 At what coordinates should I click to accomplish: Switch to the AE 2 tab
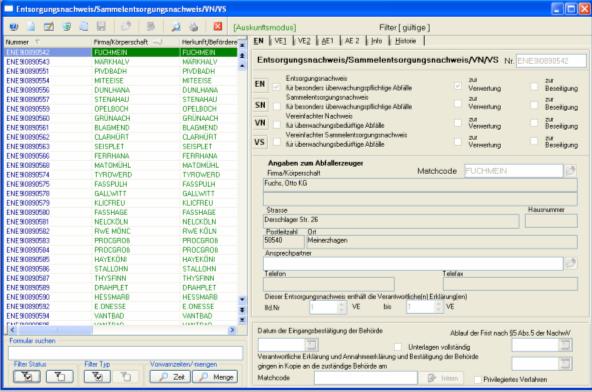(352, 41)
